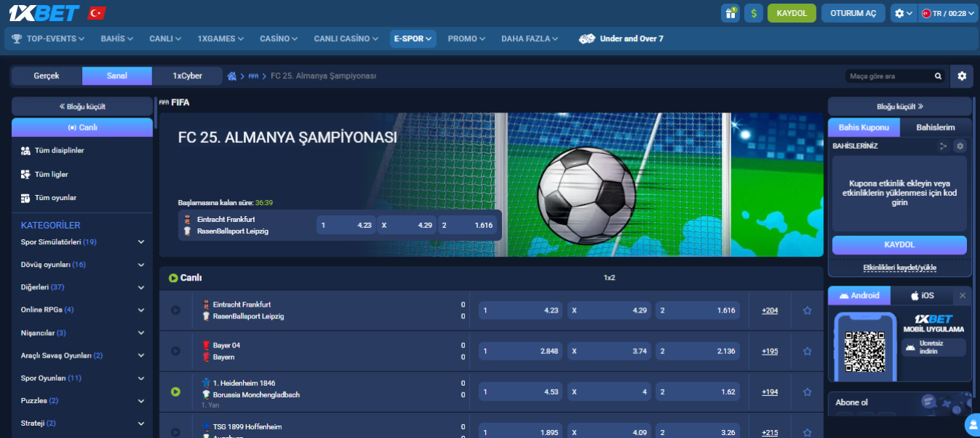Open the PROMO menu

[x=467, y=38]
